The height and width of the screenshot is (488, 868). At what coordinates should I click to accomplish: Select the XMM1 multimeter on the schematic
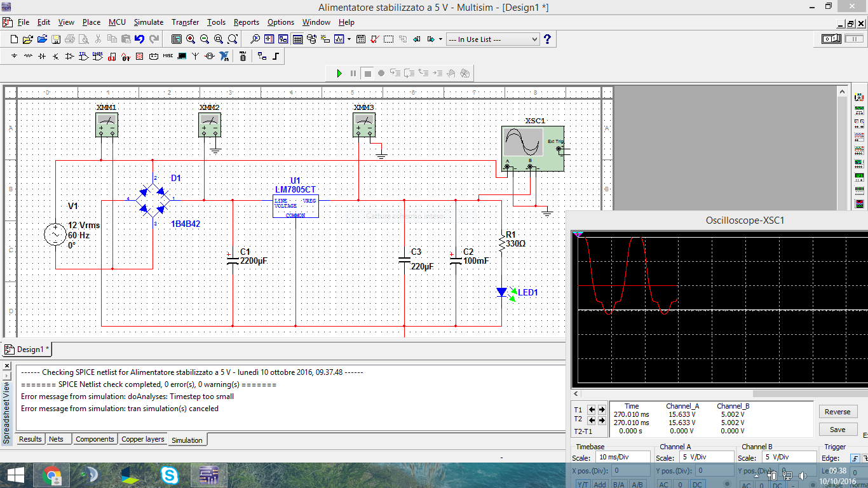(x=107, y=125)
